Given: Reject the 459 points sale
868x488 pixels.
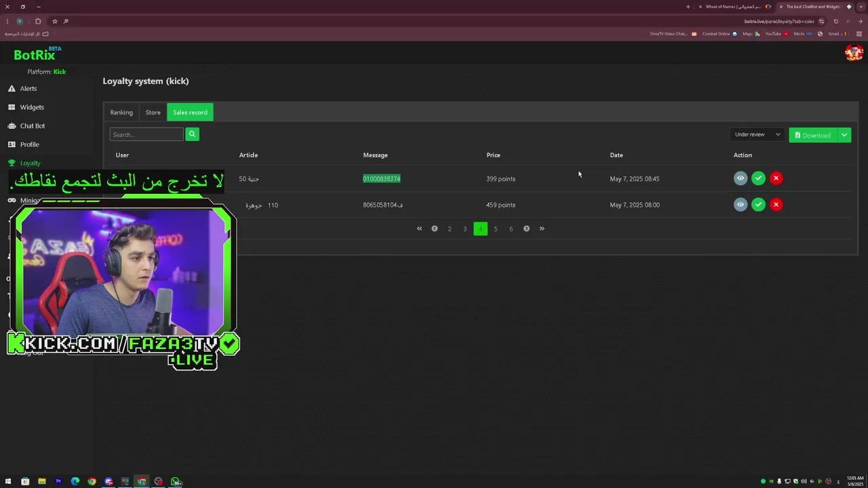Looking at the screenshot, I should [x=776, y=205].
